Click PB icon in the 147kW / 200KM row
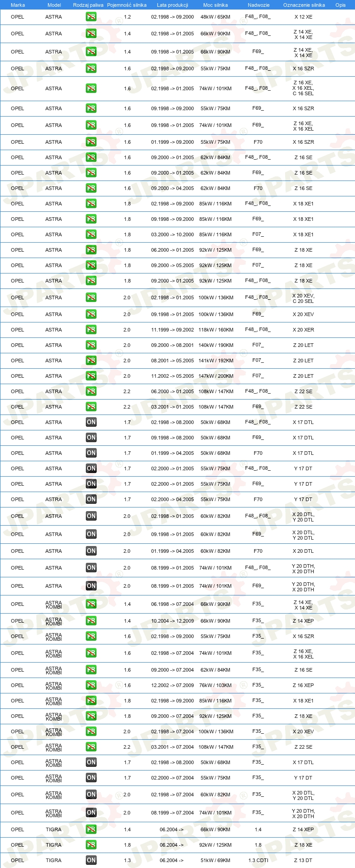This screenshot has height=868, width=355. [91, 376]
